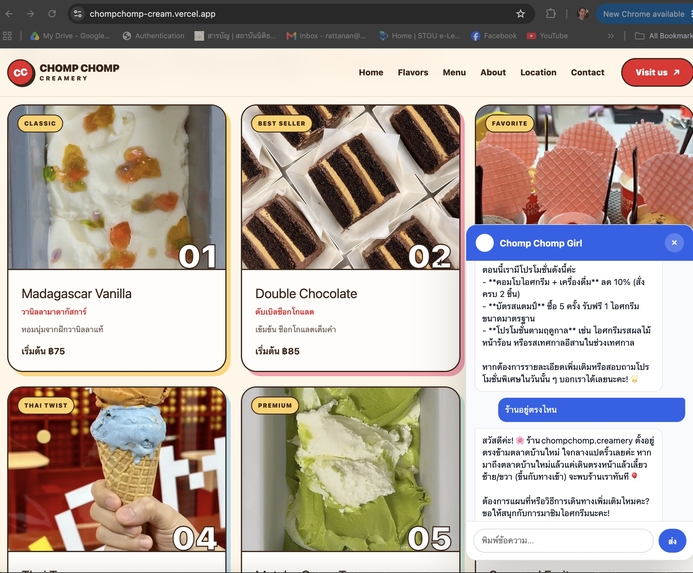693x573 pixels.
Task: Close the Chomp Chomp Girl chat
Action: pyautogui.click(x=674, y=242)
